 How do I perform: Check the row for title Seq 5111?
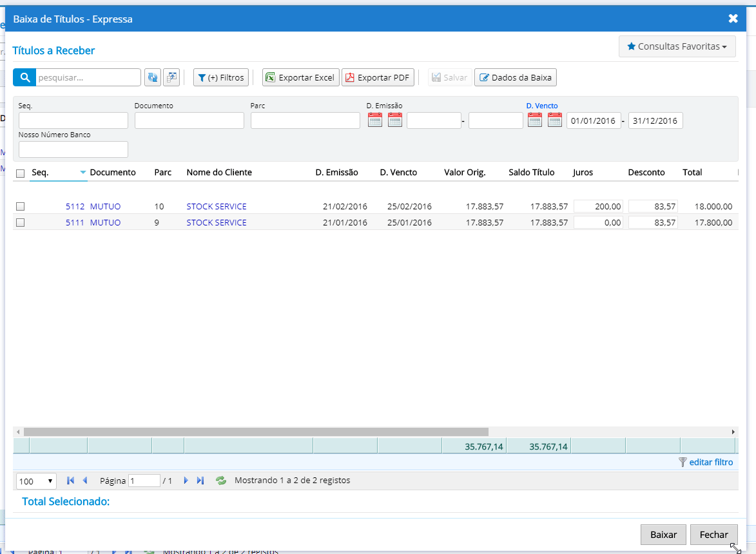20,222
